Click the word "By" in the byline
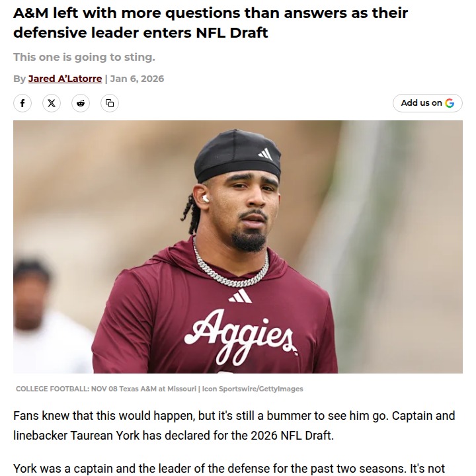 (x=19, y=79)
